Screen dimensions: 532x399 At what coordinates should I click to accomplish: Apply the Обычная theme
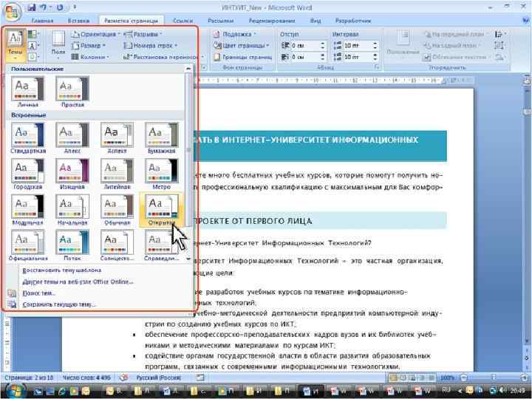click(117, 210)
